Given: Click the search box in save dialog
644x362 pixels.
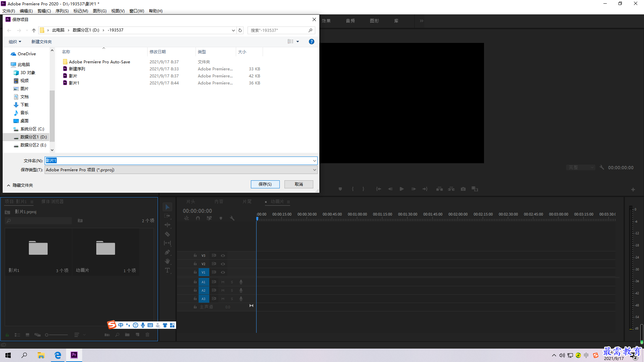Looking at the screenshot, I should [281, 30].
